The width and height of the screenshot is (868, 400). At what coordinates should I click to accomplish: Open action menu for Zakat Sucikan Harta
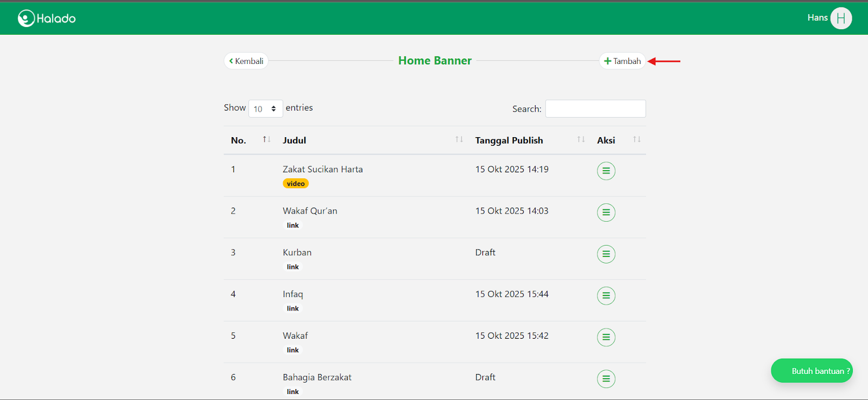tap(606, 171)
